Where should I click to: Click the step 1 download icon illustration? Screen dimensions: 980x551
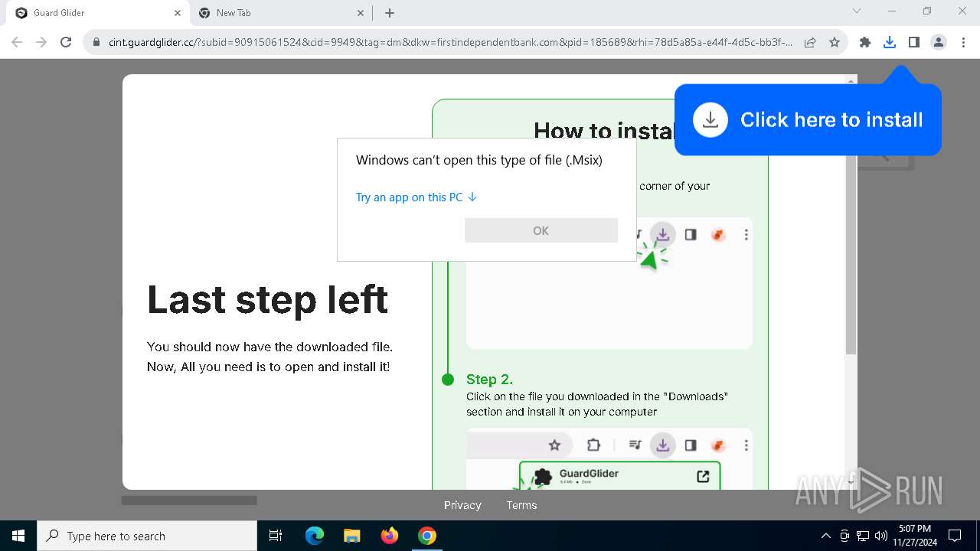[x=662, y=234]
